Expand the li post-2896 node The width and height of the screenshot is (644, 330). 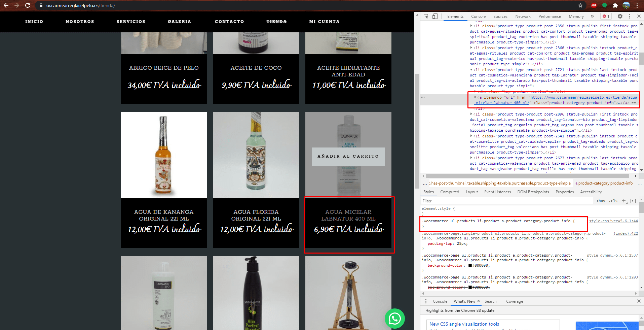tap(471, 114)
